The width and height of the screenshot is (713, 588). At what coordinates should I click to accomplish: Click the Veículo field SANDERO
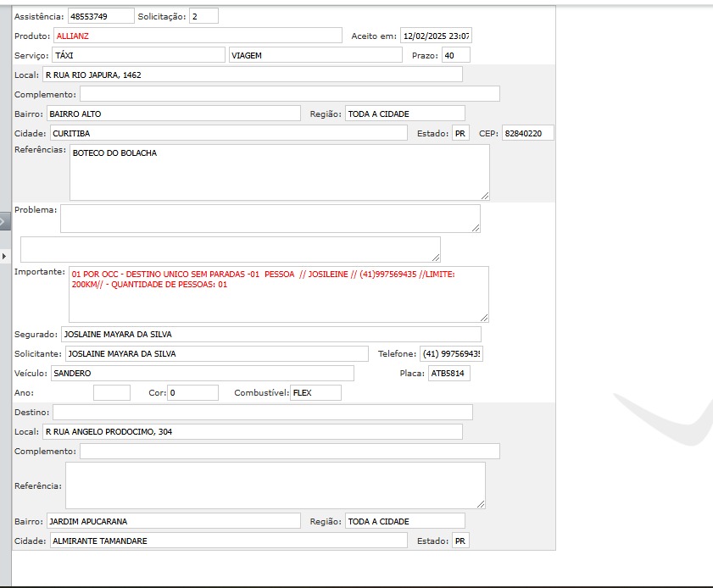tap(203, 374)
